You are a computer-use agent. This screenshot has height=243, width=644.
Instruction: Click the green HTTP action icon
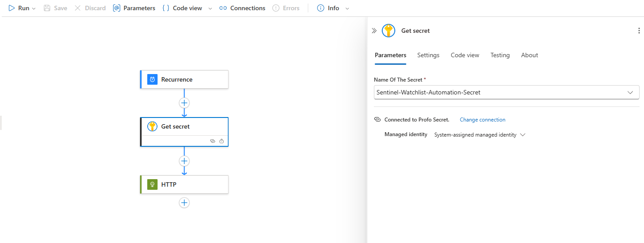[152, 184]
